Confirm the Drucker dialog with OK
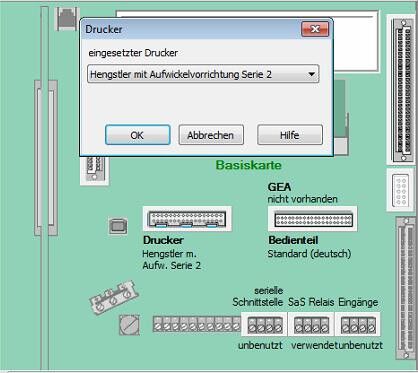The height and width of the screenshot is (373, 418). point(138,135)
